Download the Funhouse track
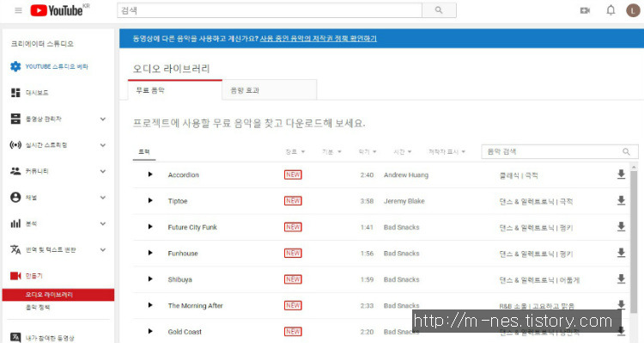 [621, 253]
